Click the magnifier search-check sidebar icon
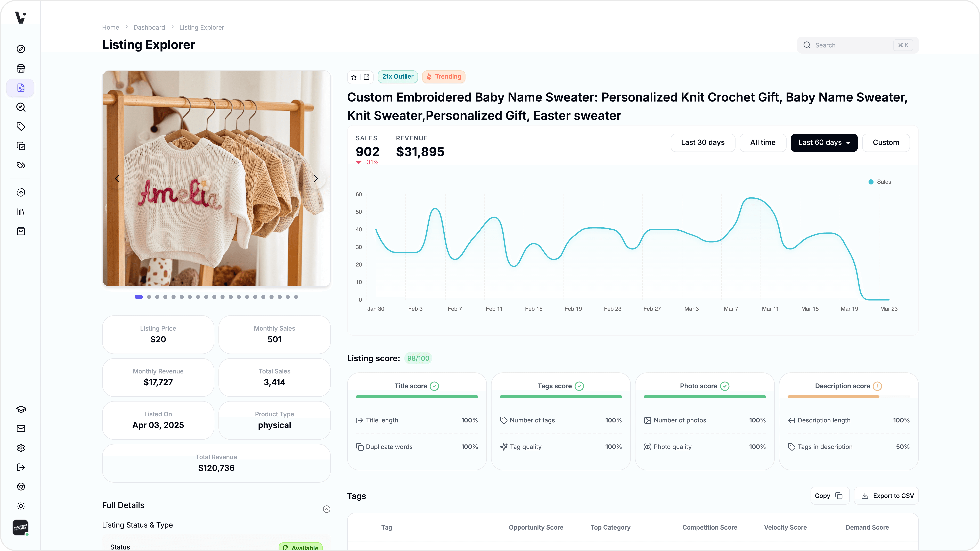This screenshot has width=980, height=551. pyautogui.click(x=21, y=107)
